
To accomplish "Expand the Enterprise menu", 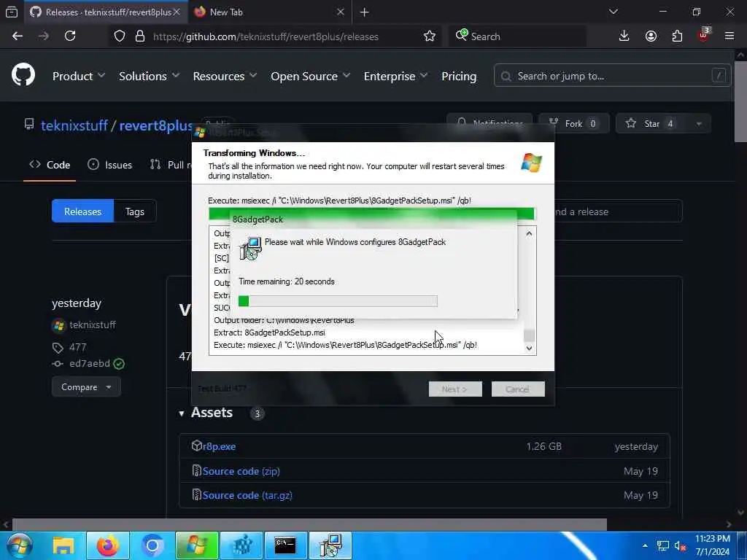I will pyautogui.click(x=395, y=76).
